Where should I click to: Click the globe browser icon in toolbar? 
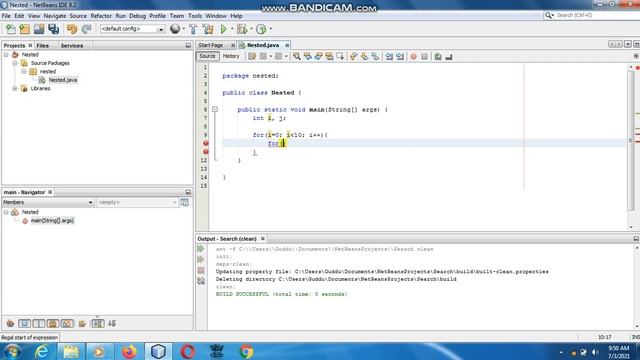[x=175, y=29]
